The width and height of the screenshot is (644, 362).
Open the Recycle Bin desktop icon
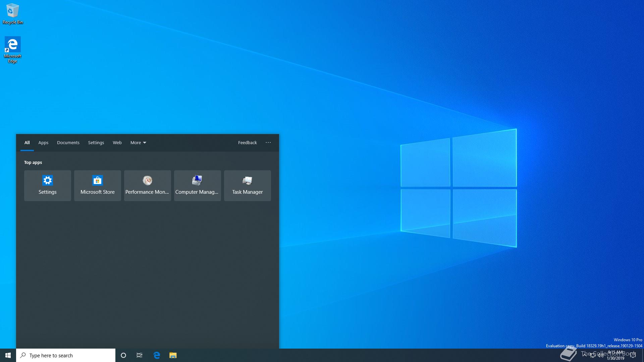tap(12, 13)
